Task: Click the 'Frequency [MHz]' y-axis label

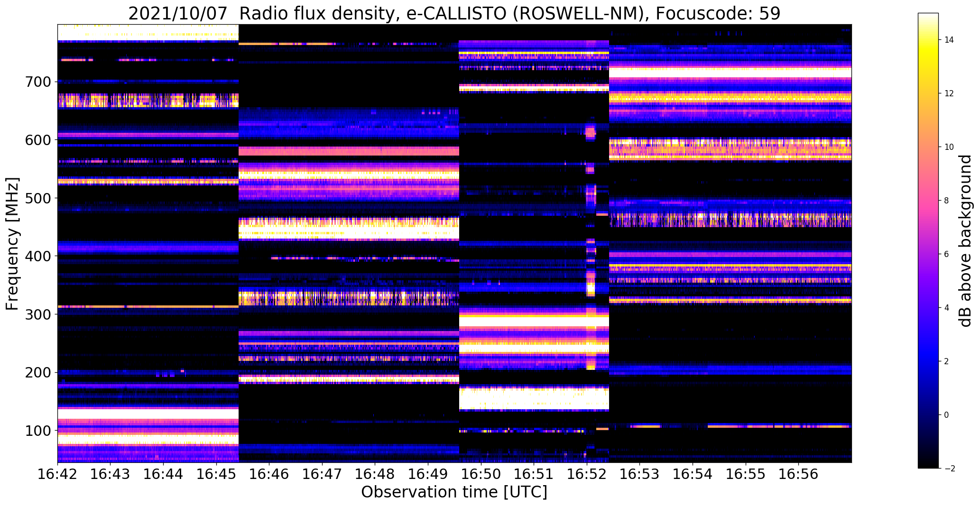Action: [x=12, y=244]
